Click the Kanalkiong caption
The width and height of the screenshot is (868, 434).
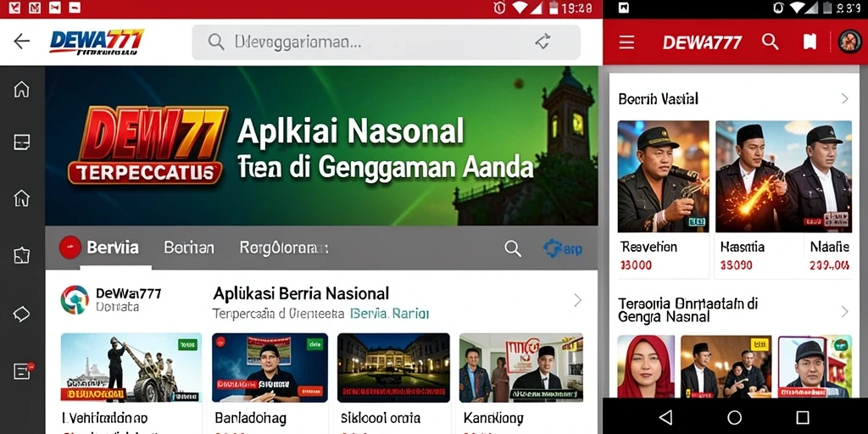coord(493,418)
